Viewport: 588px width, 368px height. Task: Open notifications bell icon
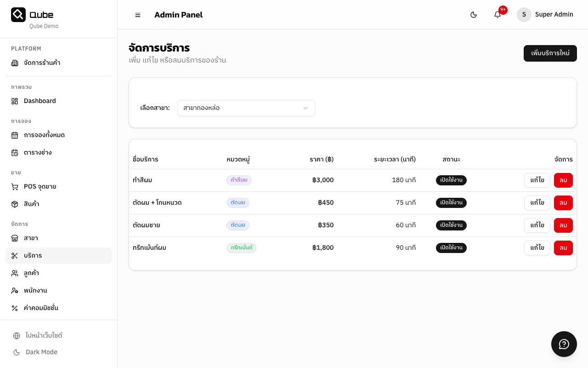pyautogui.click(x=498, y=15)
